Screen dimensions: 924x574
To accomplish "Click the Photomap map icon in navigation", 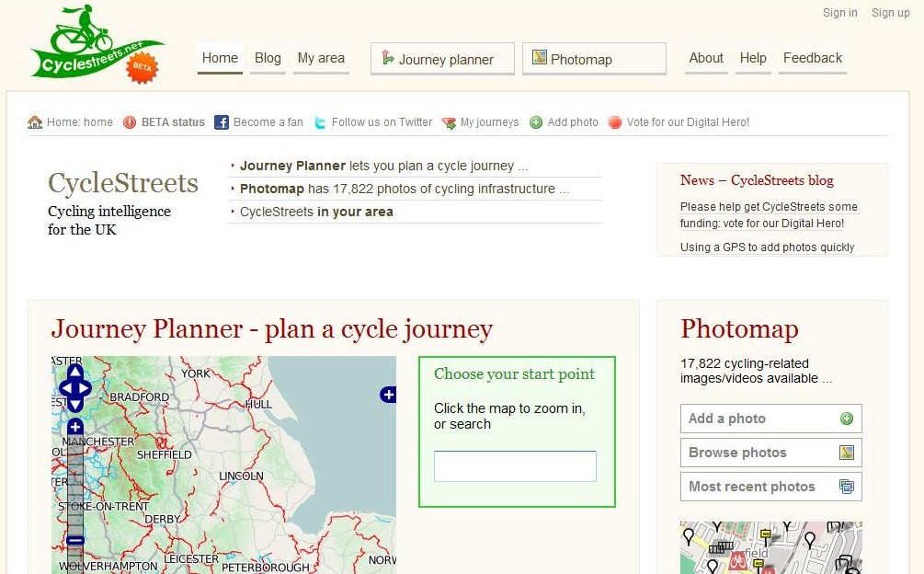I will tap(539, 57).
